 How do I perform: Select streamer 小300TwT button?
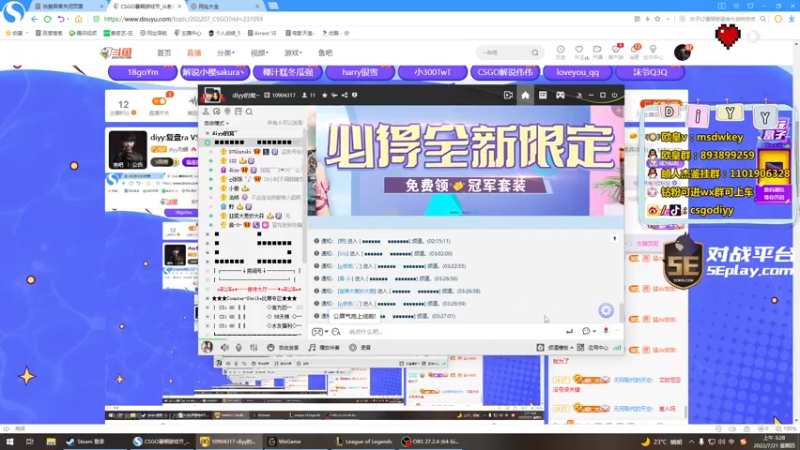(x=433, y=72)
